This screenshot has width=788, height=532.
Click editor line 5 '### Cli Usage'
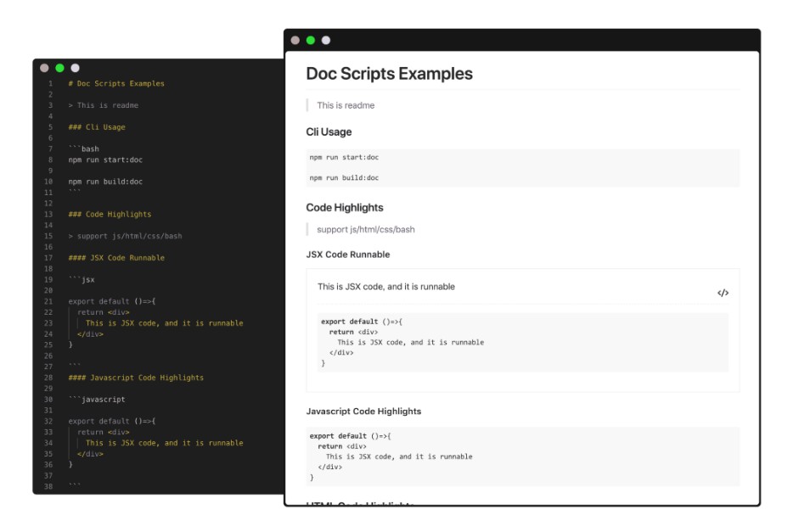click(x=97, y=127)
